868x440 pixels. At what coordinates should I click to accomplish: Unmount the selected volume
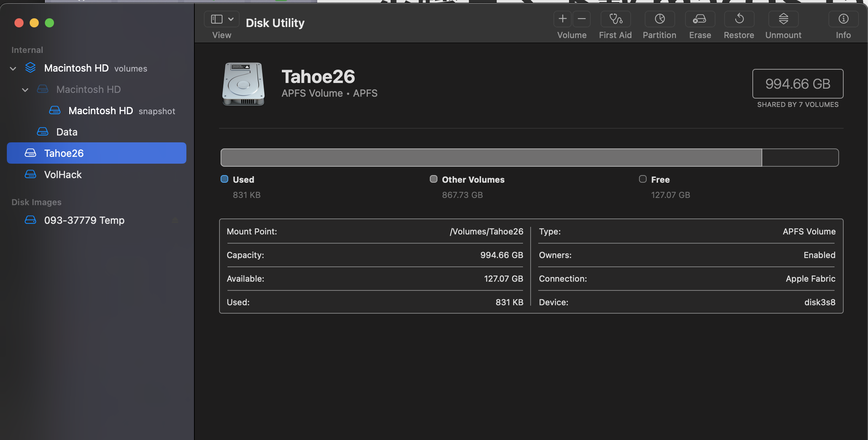783,19
